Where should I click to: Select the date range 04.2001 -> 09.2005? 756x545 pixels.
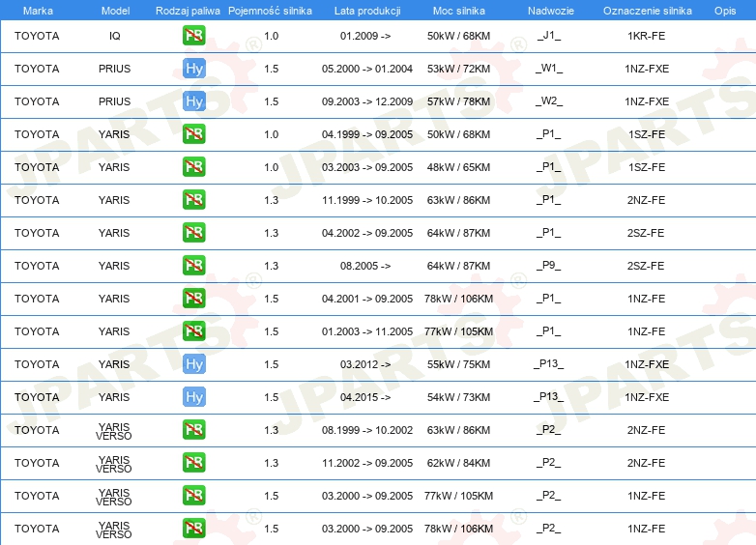(367, 299)
